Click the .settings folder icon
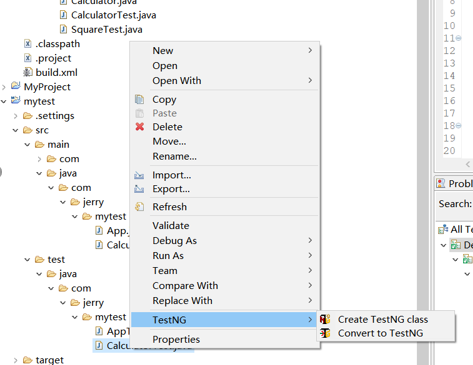The image size is (473, 365). (x=27, y=116)
